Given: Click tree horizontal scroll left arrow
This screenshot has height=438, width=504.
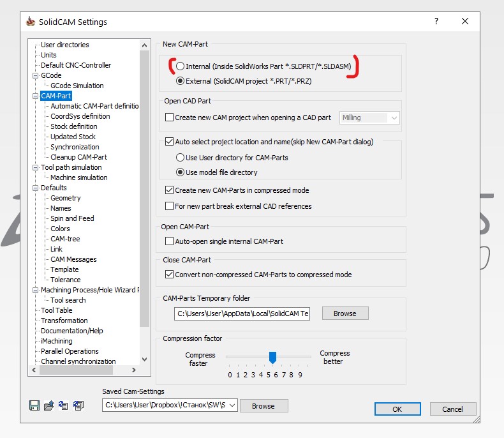Looking at the screenshot, I should pyautogui.click(x=34, y=370).
